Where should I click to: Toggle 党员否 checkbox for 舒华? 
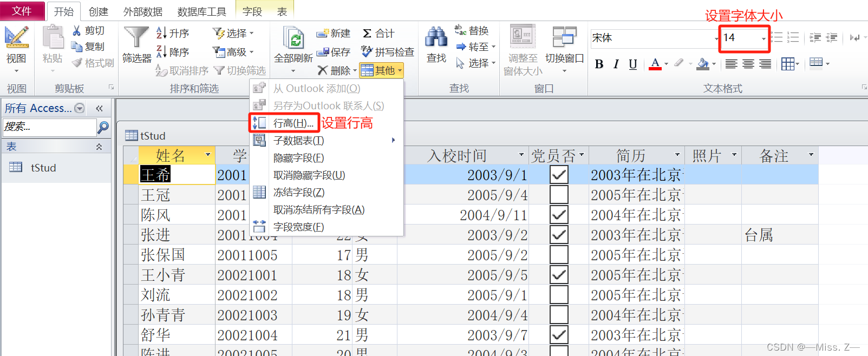point(559,335)
